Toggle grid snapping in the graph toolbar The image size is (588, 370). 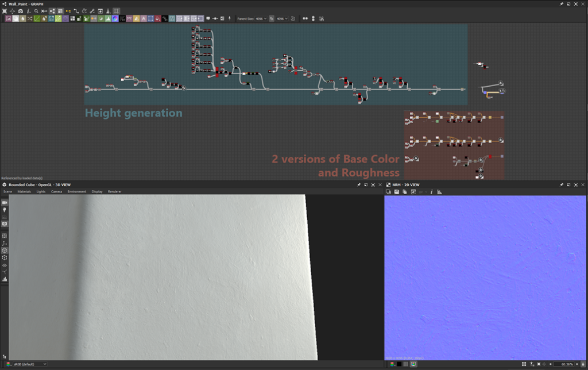pos(116,11)
